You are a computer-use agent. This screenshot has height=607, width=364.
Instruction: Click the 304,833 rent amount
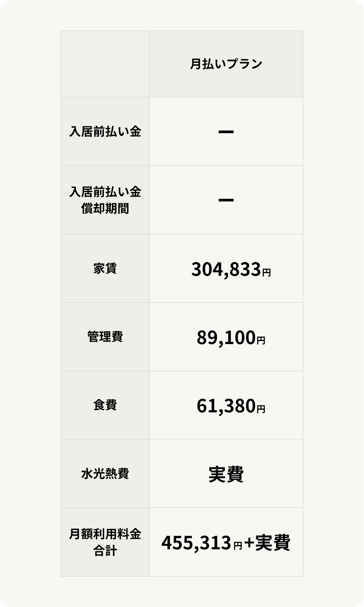(226, 269)
